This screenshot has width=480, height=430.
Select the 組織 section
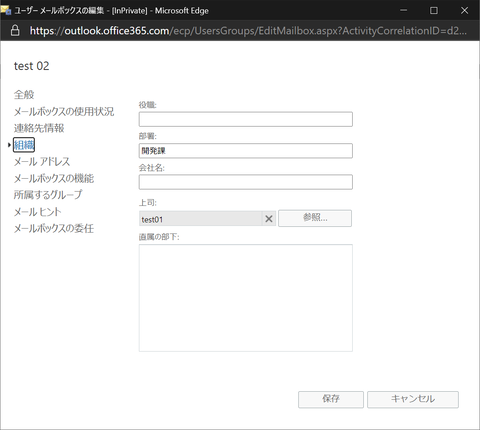tap(24, 145)
